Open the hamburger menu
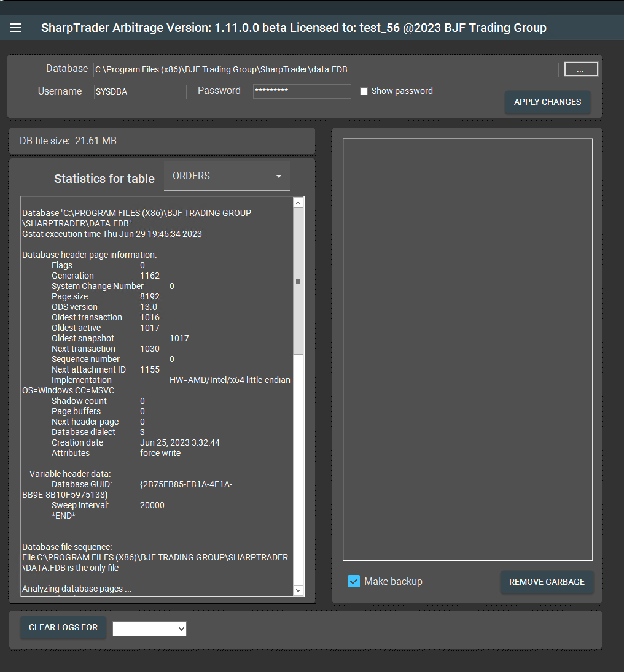 [15, 28]
